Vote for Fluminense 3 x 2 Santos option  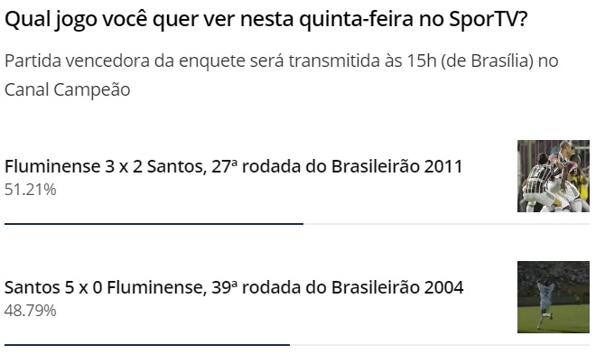coord(234,166)
